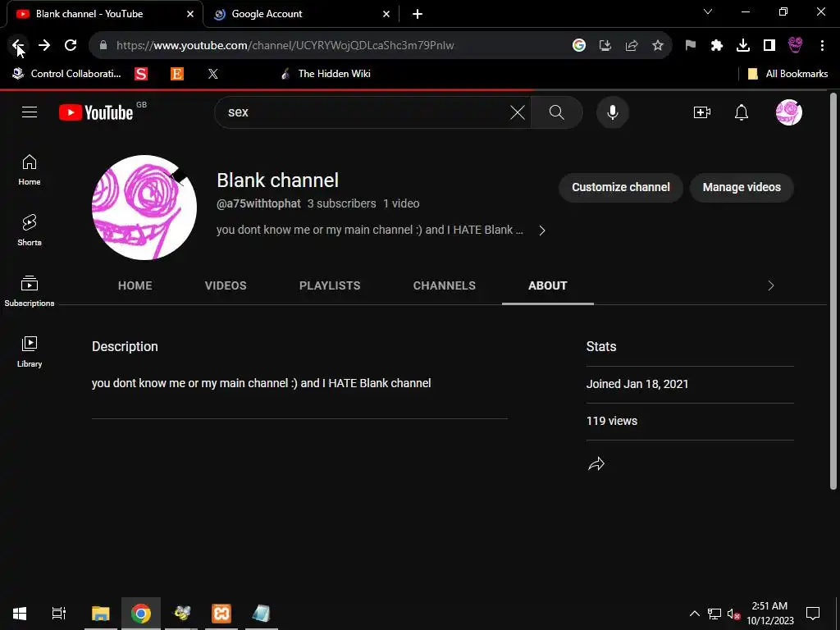Viewport: 840px width, 630px height.
Task: Close the Blank channel YouTube tab
Action: 190,14
